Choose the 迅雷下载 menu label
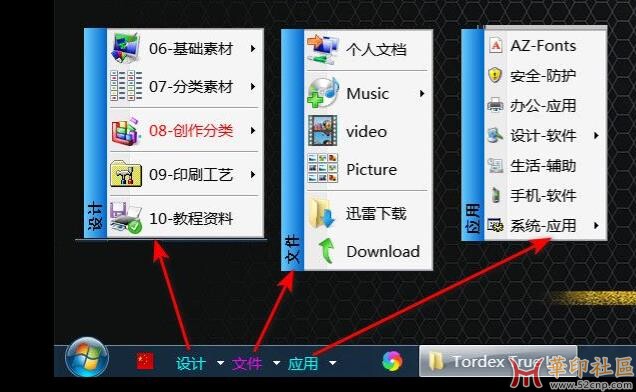 click(x=376, y=213)
